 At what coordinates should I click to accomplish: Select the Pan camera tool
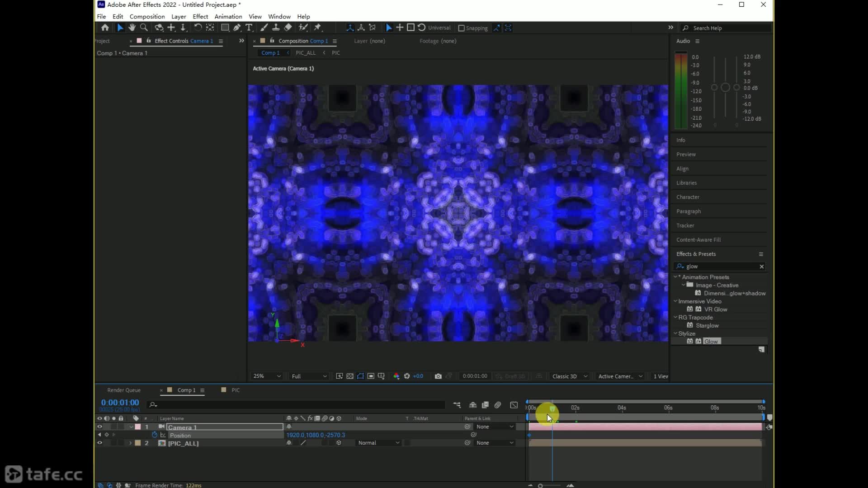coord(171,28)
